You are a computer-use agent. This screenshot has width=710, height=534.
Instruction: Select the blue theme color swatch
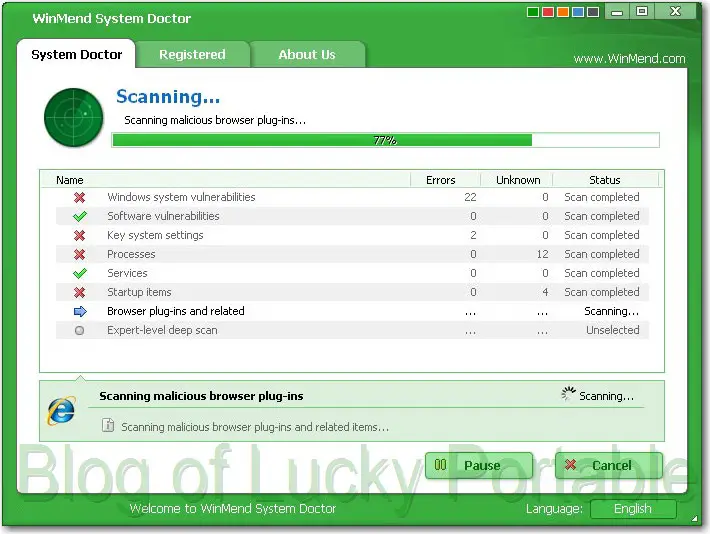[578, 12]
